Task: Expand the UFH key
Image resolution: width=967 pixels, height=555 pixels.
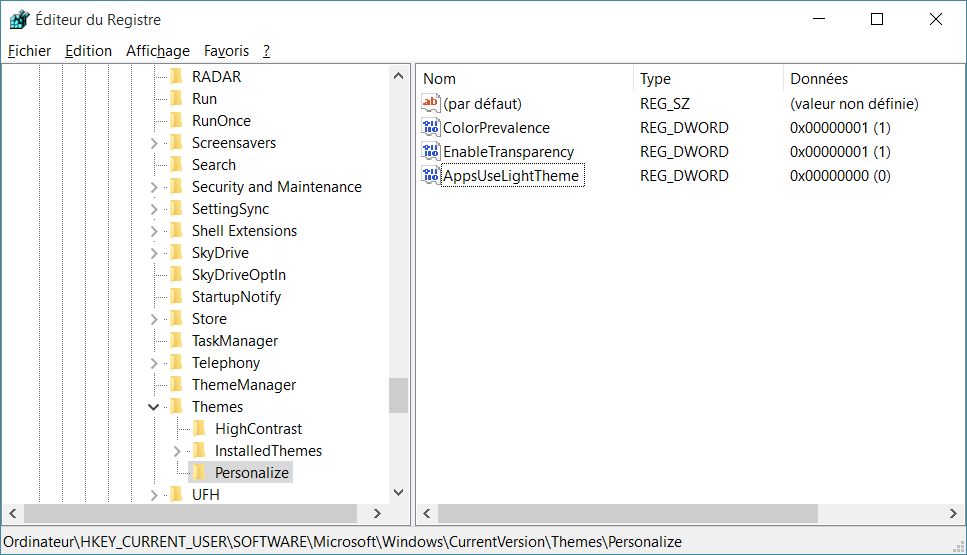Action: pos(154,495)
